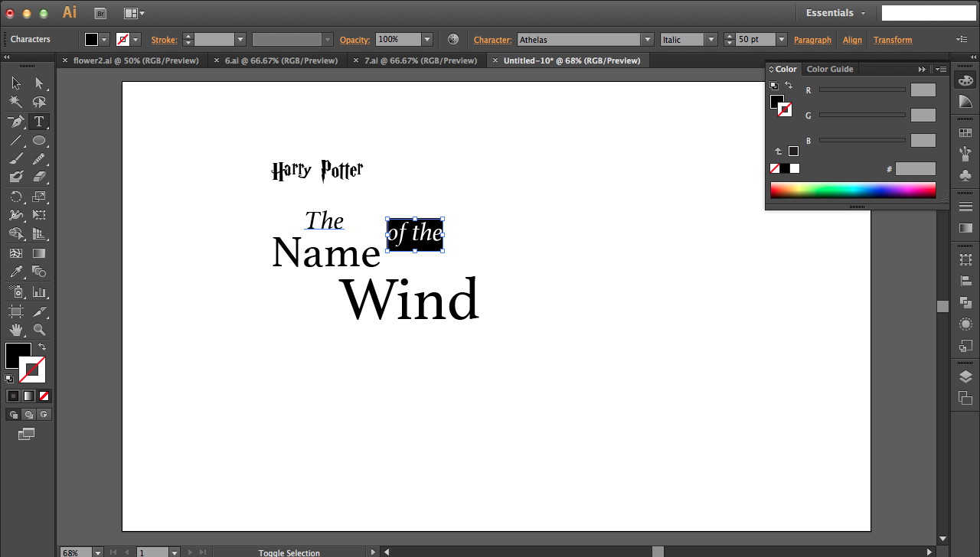980x557 pixels.
Task: Enable Draw Behind mode
Action: click(x=28, y=415)
